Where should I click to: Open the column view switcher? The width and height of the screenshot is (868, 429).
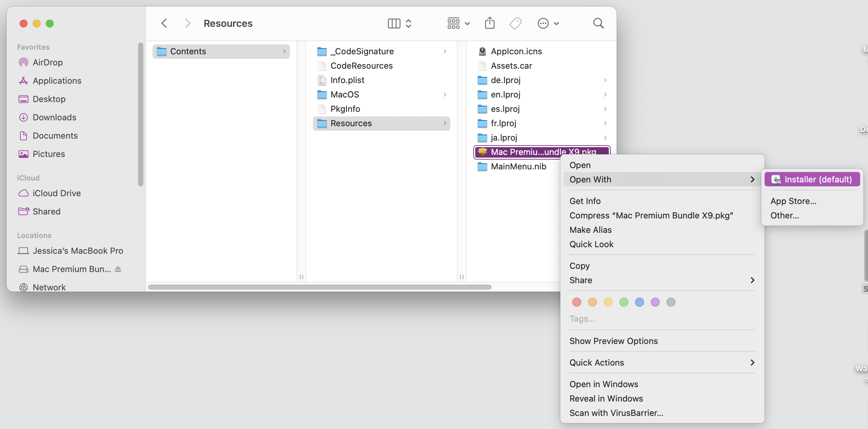point(399,23)
